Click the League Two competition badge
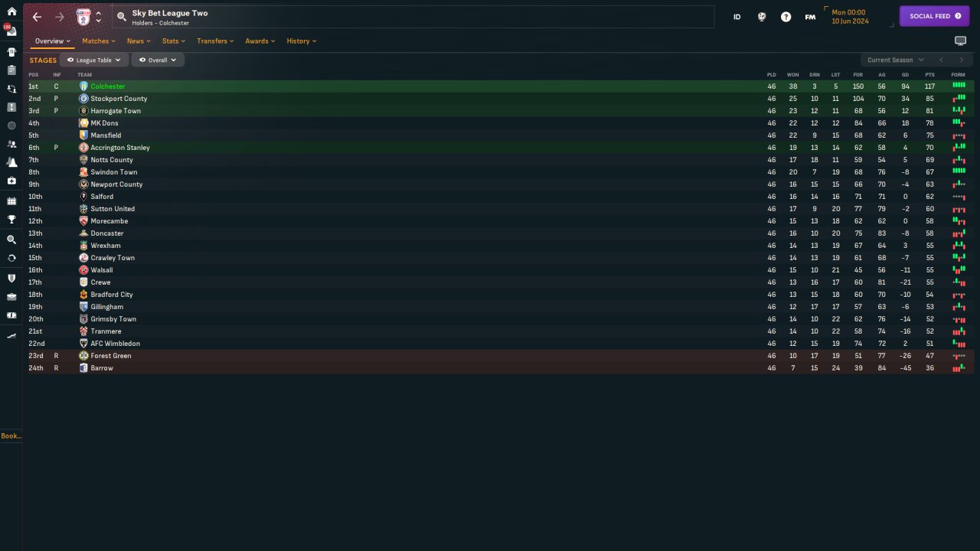The image size is (980, 551). coord(83,17)
